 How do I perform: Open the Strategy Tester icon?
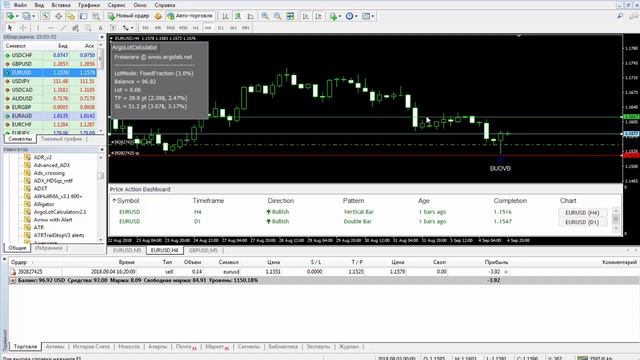pos(96,16)
